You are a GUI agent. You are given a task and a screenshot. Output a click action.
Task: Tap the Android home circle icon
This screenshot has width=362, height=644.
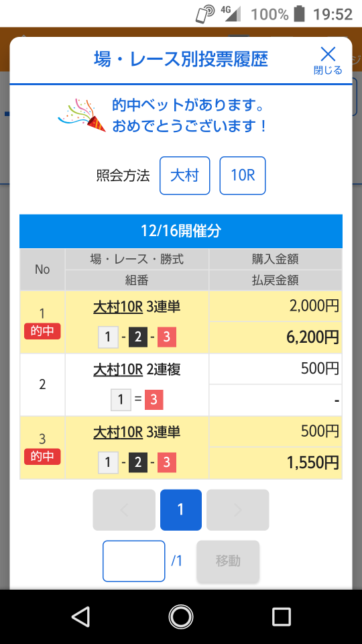(x=180, y=616)
